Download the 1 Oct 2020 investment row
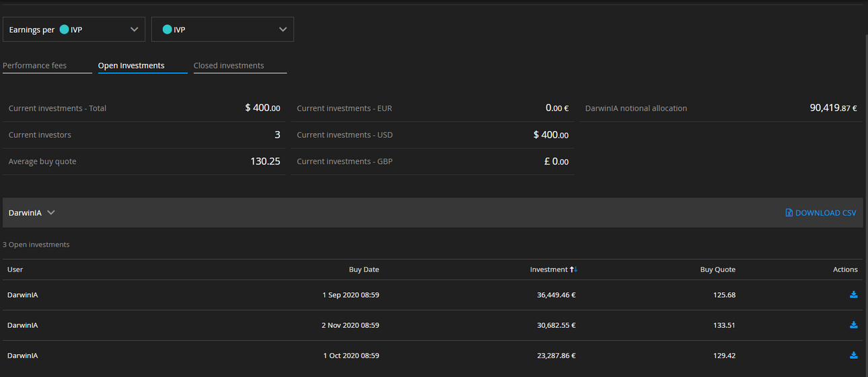 click(853, 355)
